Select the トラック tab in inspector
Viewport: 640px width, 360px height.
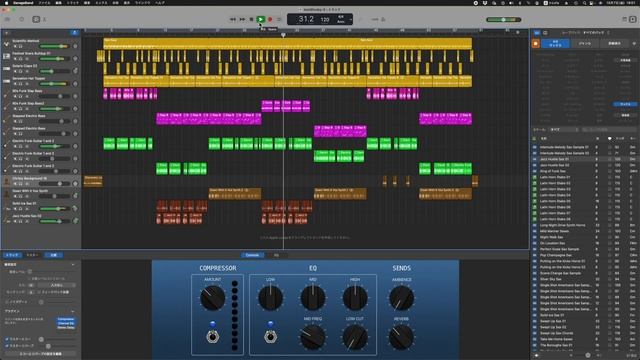pyautogui.click(x=12, y=255)
